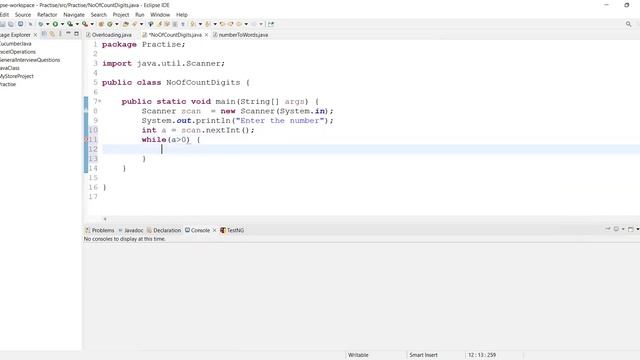Click the 'Smart Insert' status bar entry

423,355
